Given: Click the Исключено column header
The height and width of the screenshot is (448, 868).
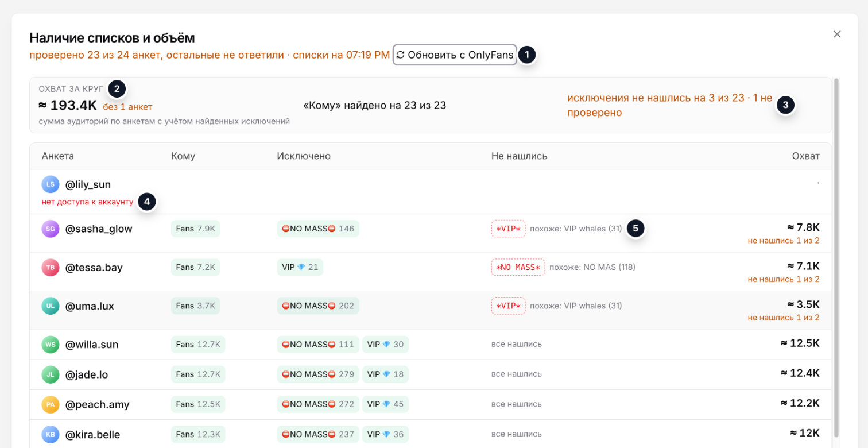Looking at the screenshot, I should pos(304,156).
